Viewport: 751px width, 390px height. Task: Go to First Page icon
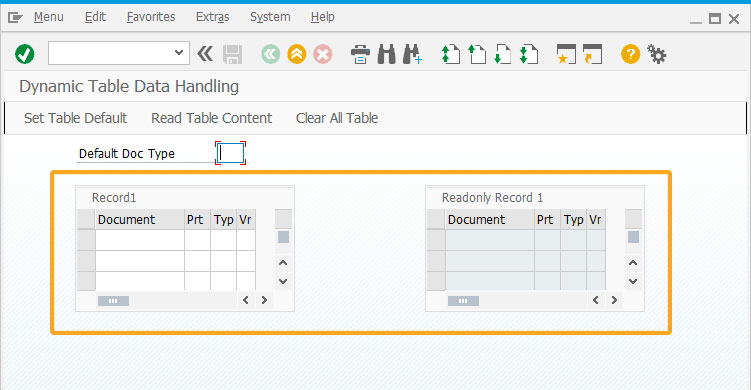(x=451, y=54)
